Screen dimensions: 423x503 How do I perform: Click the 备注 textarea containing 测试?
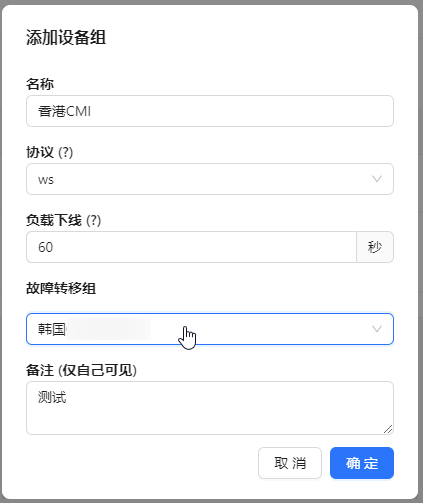point(210,408)
